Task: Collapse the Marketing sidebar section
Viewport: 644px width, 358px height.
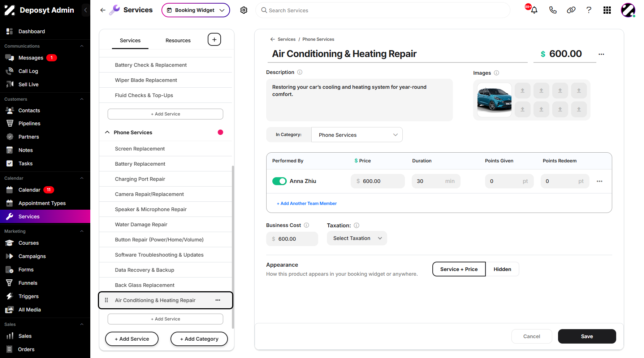Action: click(x=82, y=231)
